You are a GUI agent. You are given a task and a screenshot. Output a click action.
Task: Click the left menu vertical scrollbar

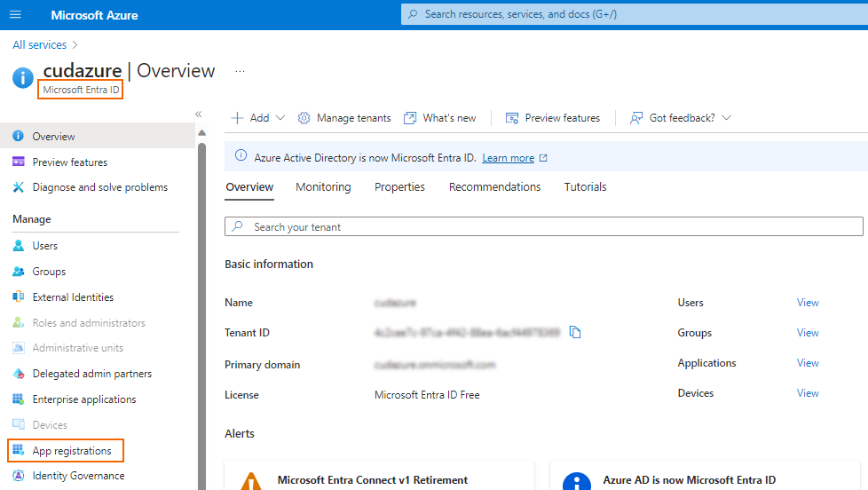tap(202, 316)
